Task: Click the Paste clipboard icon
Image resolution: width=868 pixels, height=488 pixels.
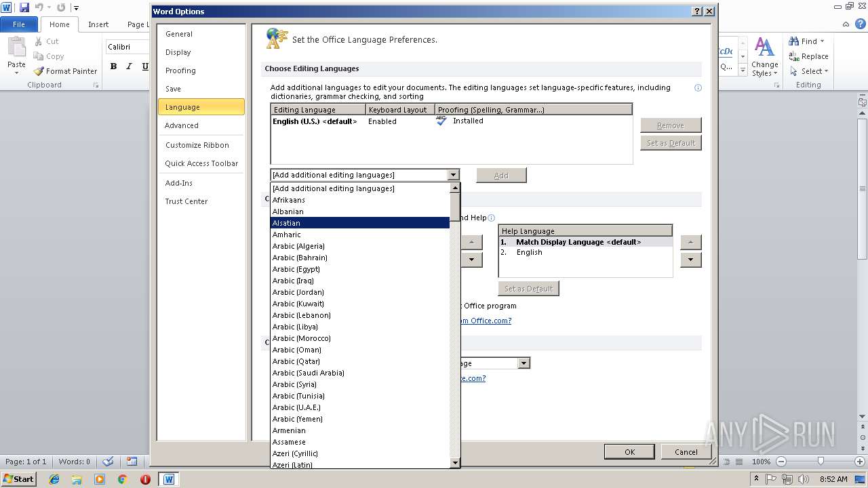Action: click(x=16, y=47)
